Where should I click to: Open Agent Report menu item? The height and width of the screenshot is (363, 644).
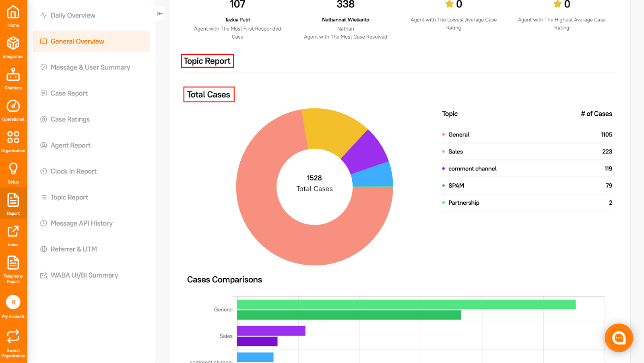point(91,145)
